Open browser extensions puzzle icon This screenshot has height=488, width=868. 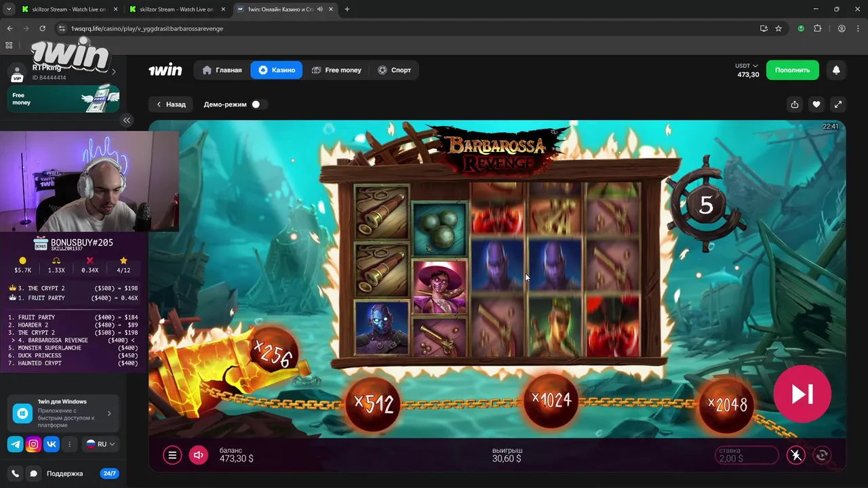[x=817, y=28]
